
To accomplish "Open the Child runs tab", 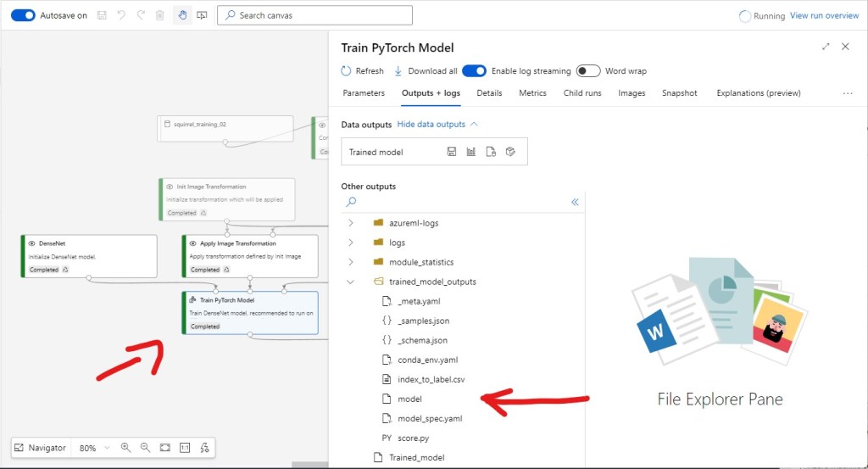I will pos(582,93).
